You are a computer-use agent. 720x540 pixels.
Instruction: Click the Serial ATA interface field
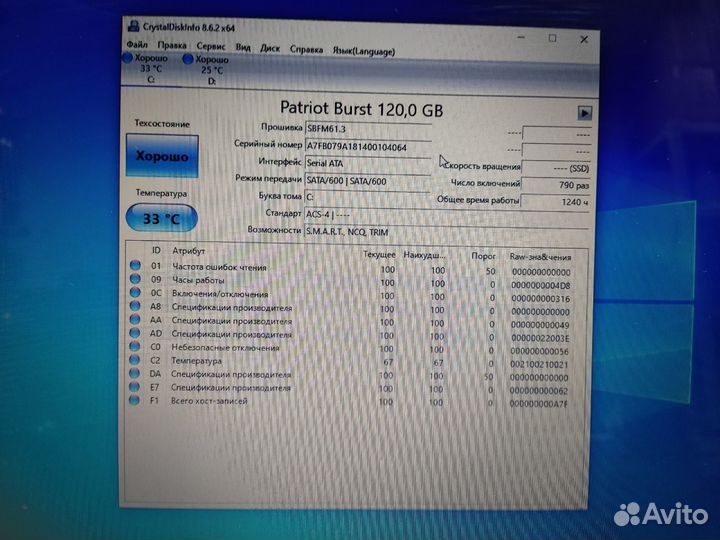pos(368,163)
